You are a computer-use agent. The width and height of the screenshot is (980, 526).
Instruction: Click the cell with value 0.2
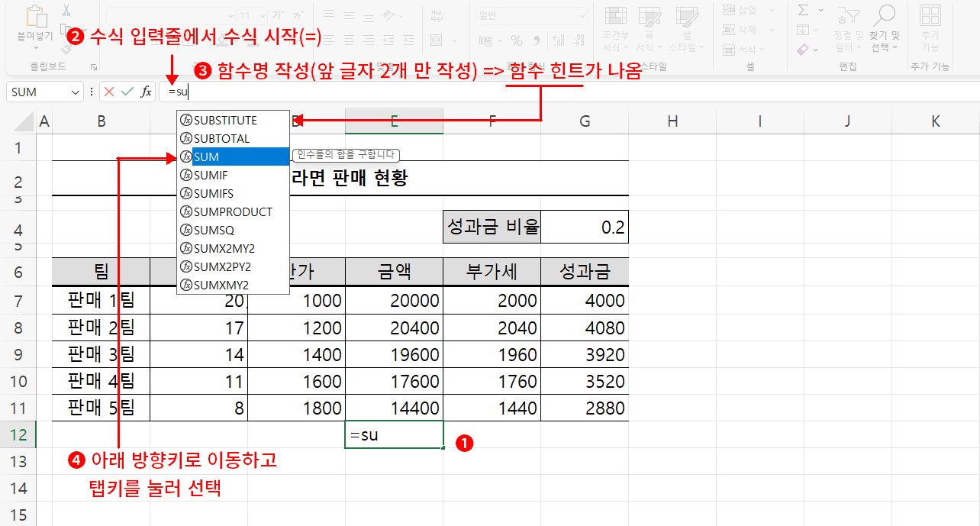[x=585, y=227]
